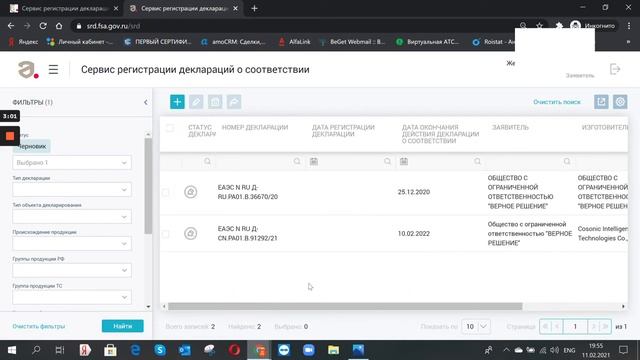Go to the first page arrow
Screen dimensions: 640x360
pos(545,327)
